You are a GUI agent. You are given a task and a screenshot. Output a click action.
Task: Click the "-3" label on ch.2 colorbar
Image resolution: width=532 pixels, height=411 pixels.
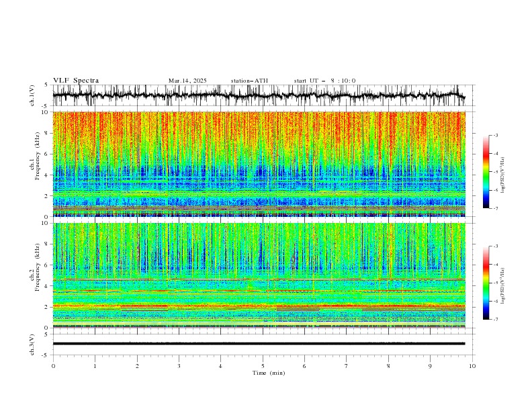click(x=496, y=246)
